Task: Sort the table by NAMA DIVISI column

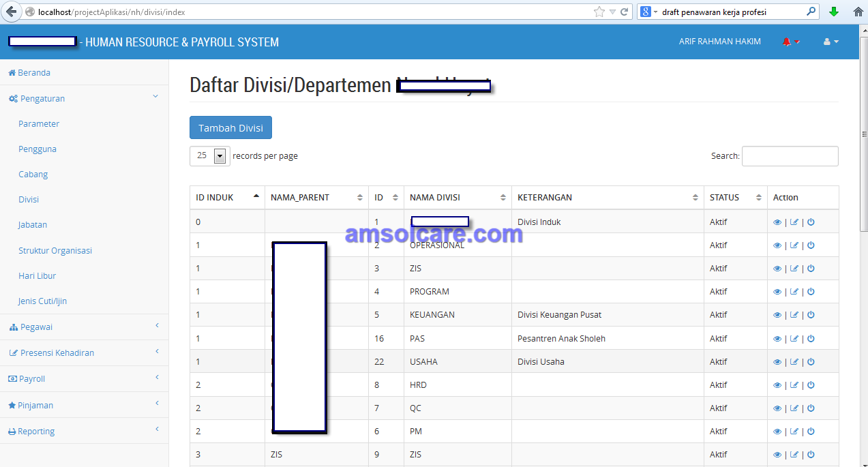Action: click(x=458, y=198)
